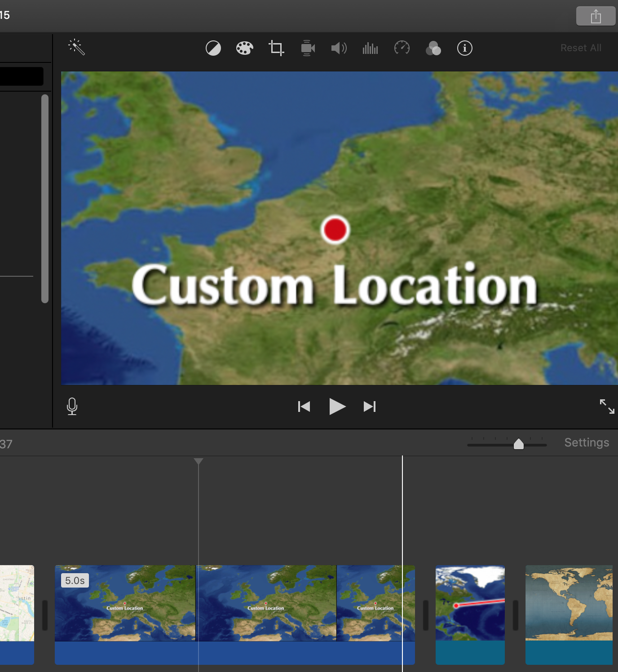
Task: Show the clip information inspector
Action: (x=465, y=48)
